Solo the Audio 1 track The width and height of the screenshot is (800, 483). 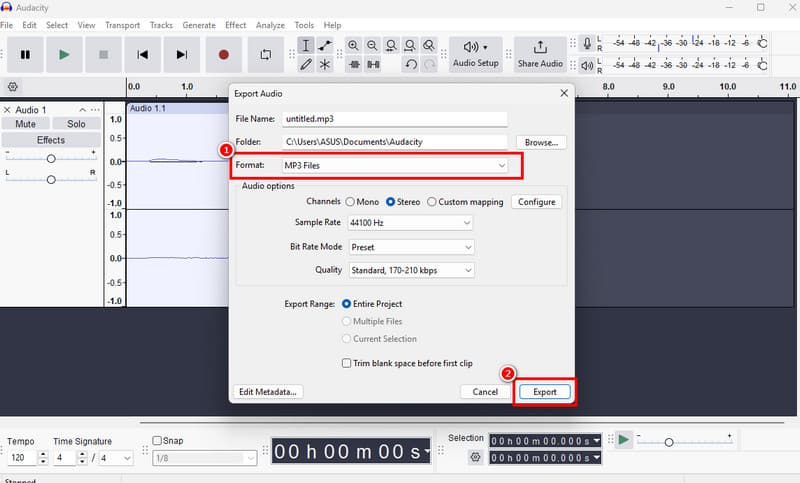click(76, 124)
